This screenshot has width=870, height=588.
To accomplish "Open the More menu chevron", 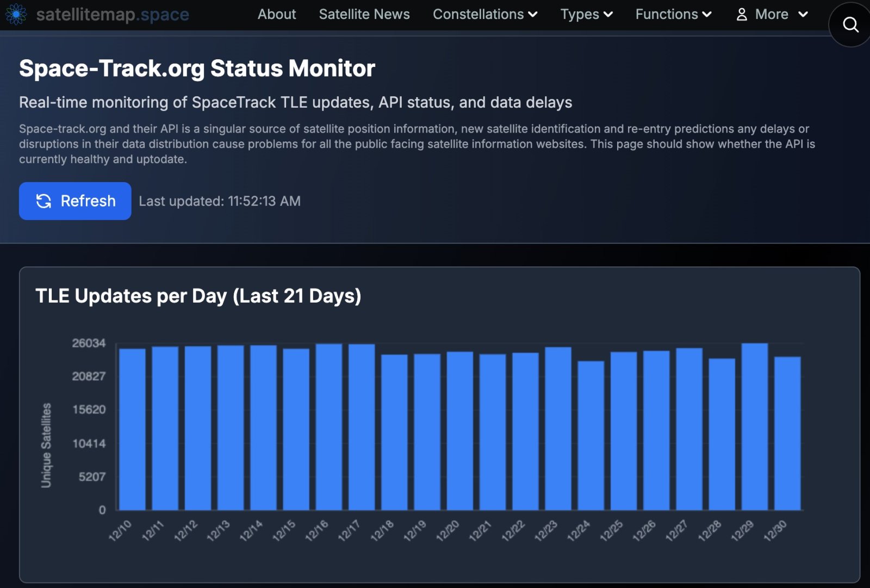I will click(803, 15).
